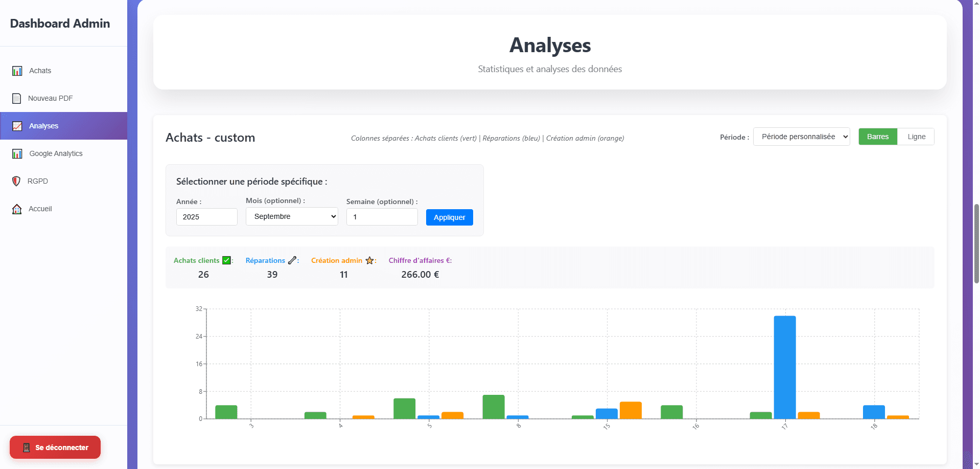
Task: Click the Colonnes séparées legend text
Action: 487,138
